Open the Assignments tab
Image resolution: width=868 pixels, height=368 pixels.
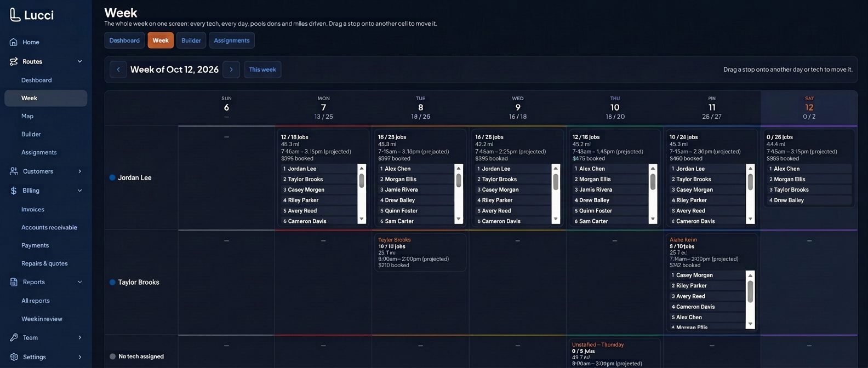232,41
